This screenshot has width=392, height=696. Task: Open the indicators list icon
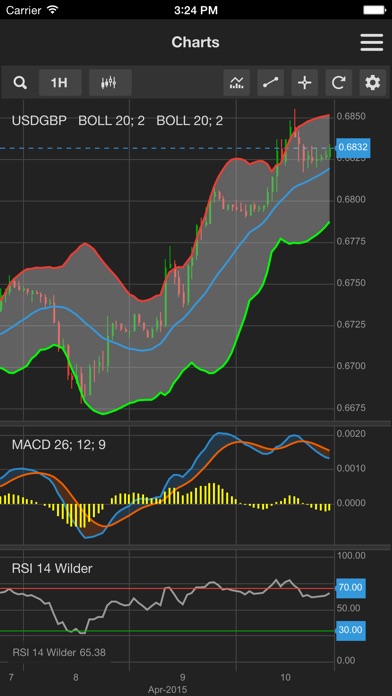(237, 83)
